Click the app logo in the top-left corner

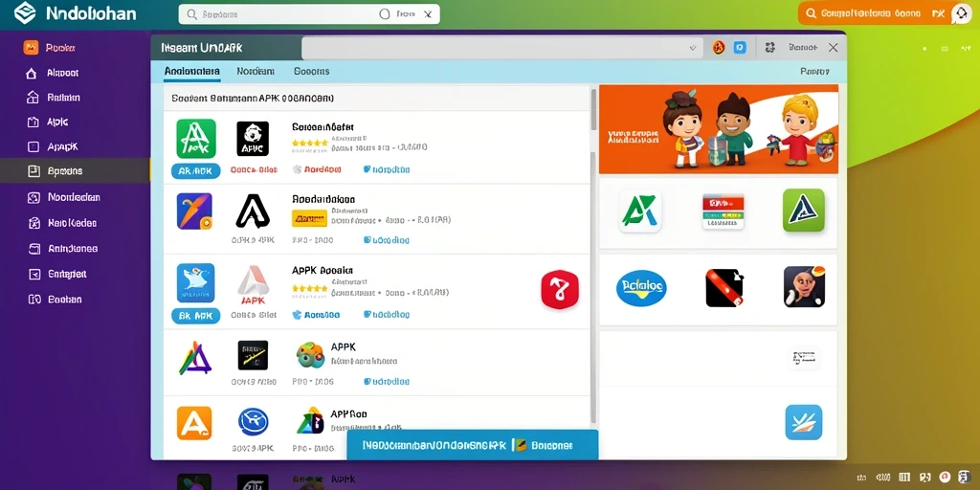click(25, 13)
